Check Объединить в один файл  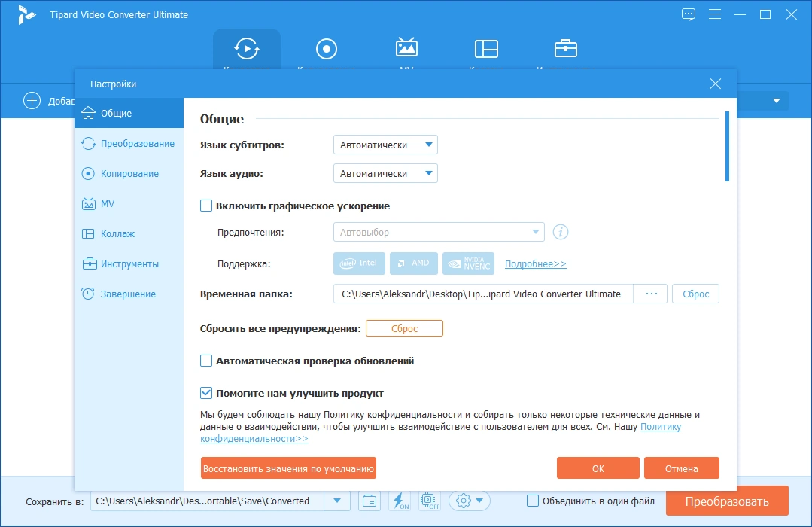532,501
